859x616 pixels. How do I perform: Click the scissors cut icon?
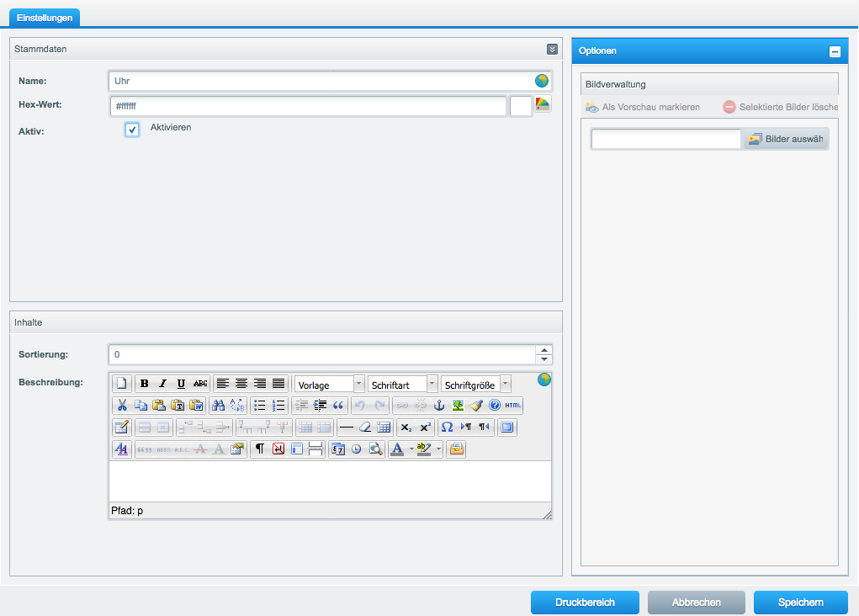122,405
